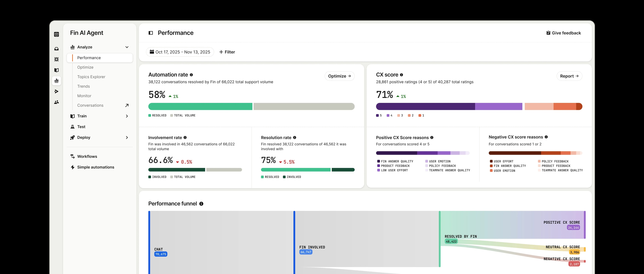The height and width of the screenshot is (274, 644).
Task: Toggle the Resolved legend under Automation rate
Action: (x=157, y=115)
